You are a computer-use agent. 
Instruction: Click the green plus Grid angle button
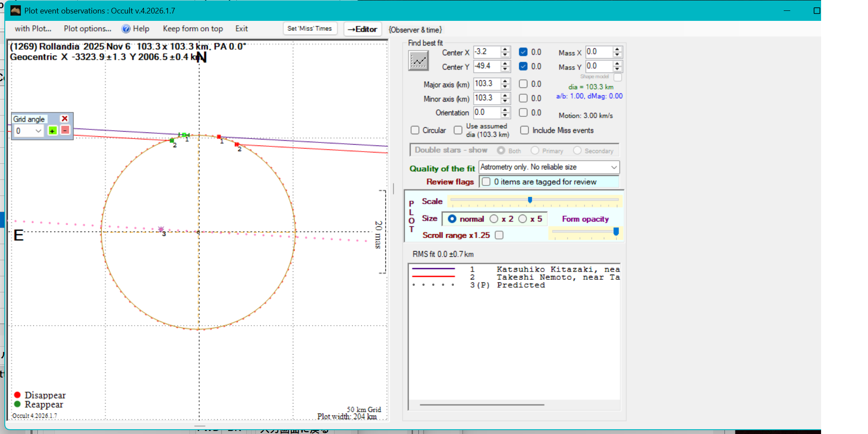coord(53,131)
